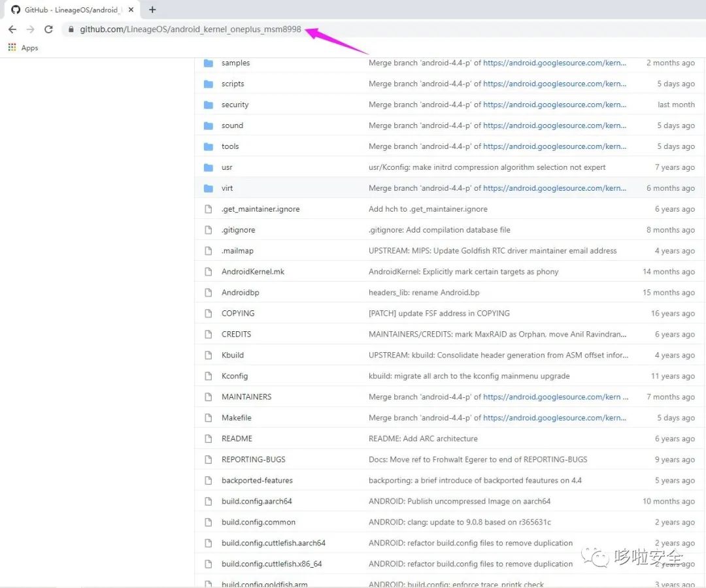Open the CREDITS file name
Viewport: 706px width, 588px height.
pos(237,335)
